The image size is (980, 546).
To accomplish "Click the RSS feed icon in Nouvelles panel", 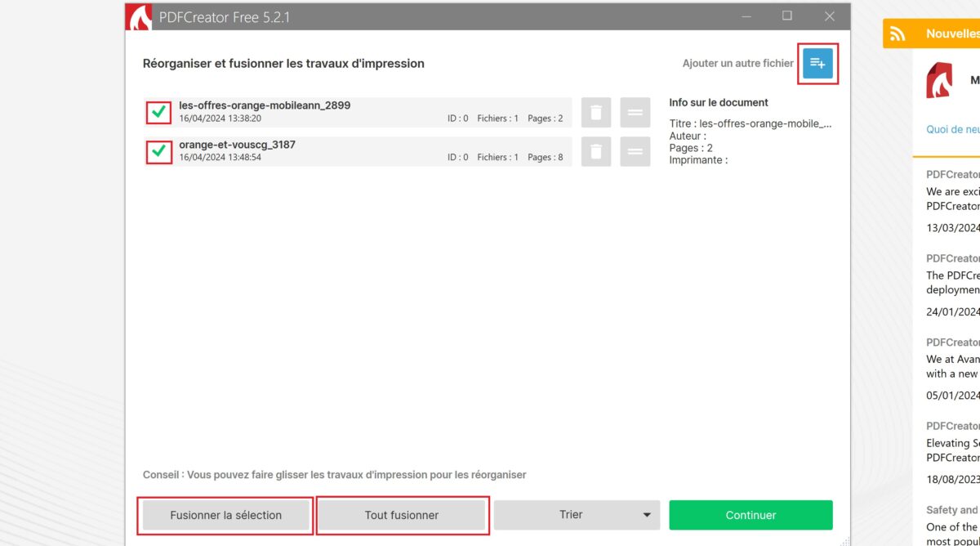I will 898,34.
